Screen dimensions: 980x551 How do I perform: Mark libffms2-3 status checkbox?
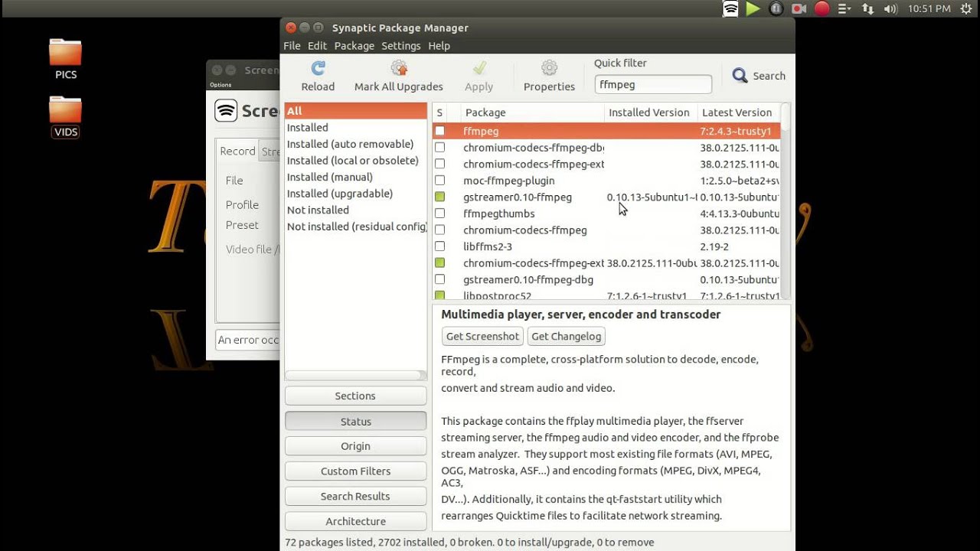pos(439,246)
